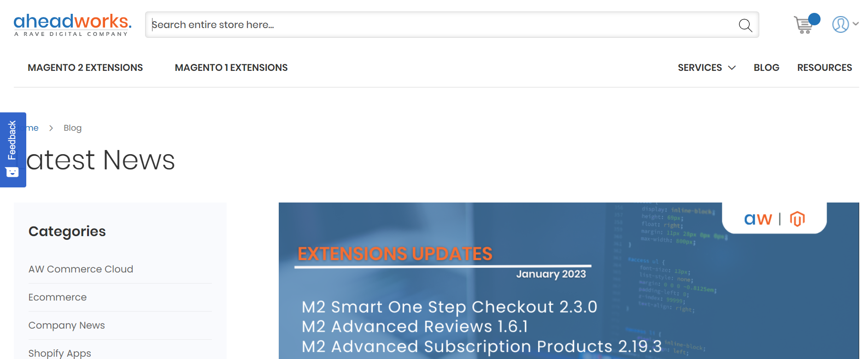Click the search magnifier icon
The image size is (868, 359).
click(745, 25)
